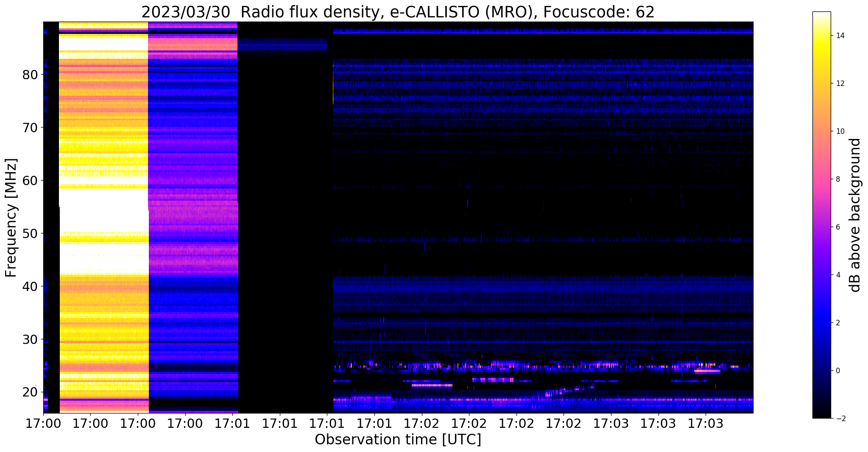Viewport: 868px width, 452px height.
Task: Click the last 17:03 time tick label
Action: pos(706,423)
